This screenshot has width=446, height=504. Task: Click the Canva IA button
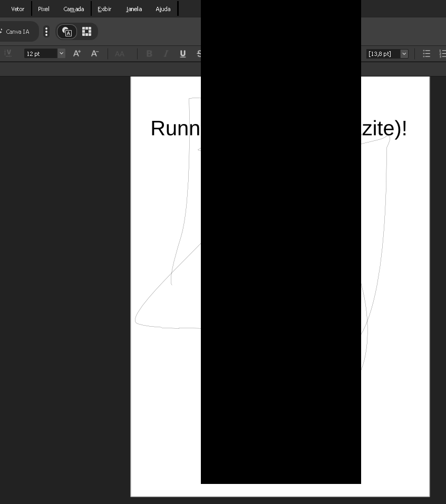(x=17, y=32)
